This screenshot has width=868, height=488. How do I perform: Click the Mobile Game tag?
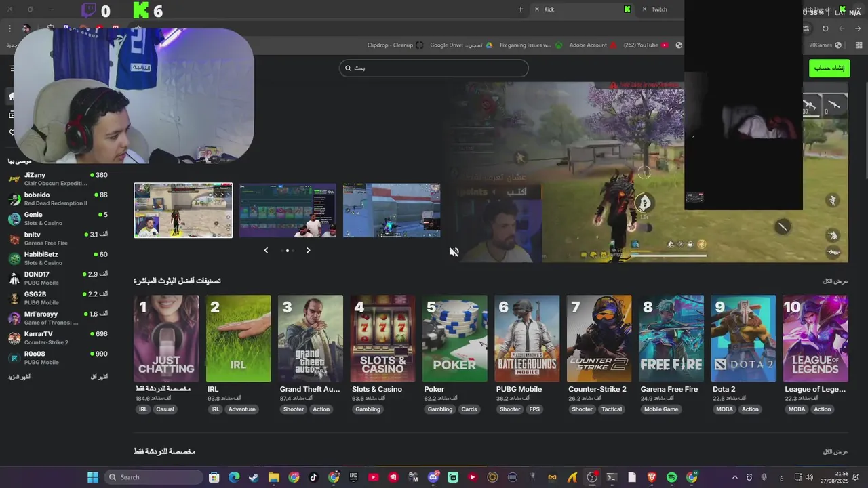661,409
